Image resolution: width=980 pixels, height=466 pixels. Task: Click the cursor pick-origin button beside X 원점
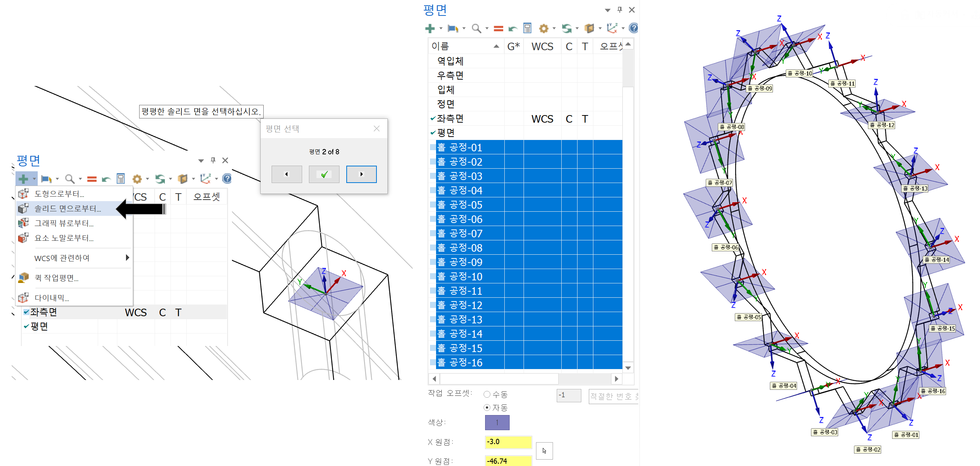pyautogui.click(x=544, y=451)
